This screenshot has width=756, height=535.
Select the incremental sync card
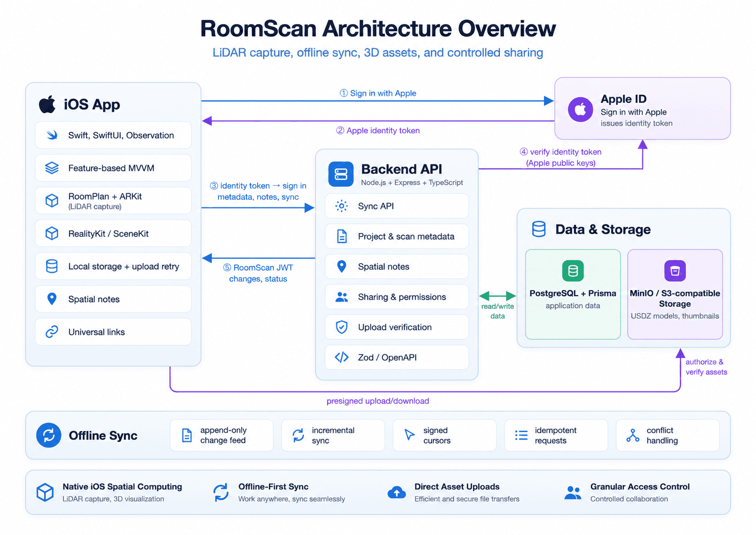tap(333, 435)
